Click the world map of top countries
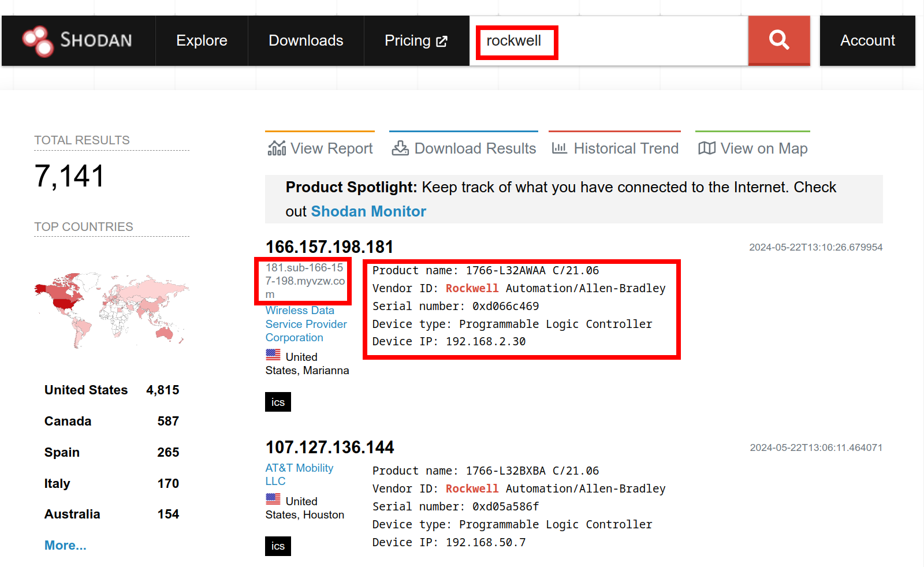 pyautogui.click(x=111, y=309)
